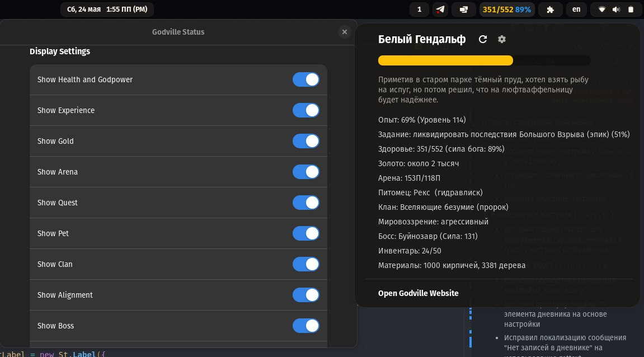Image resolution: width=644 pixels, height=357 pixels.
Task: Click the Wi-Fi icon in system tray
Action: [602, 10]
